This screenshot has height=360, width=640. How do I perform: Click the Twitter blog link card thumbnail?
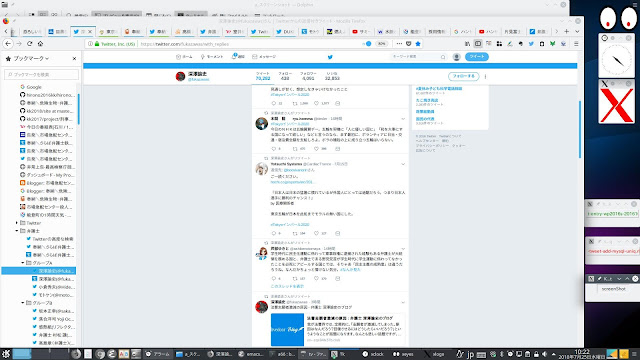tap(287, 330)
